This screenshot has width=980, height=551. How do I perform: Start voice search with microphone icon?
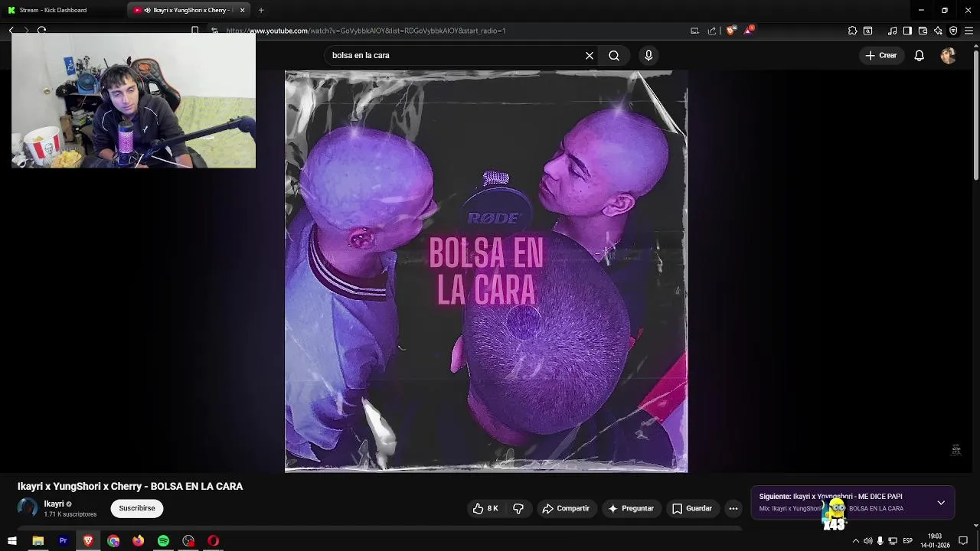648,55
